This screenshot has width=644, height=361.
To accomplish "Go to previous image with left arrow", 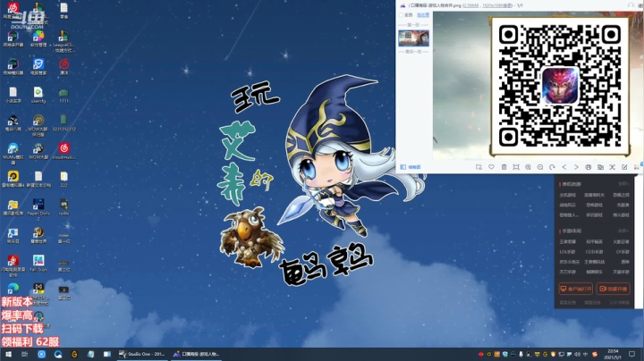I will pyautogui.click(x=564, y=167).
